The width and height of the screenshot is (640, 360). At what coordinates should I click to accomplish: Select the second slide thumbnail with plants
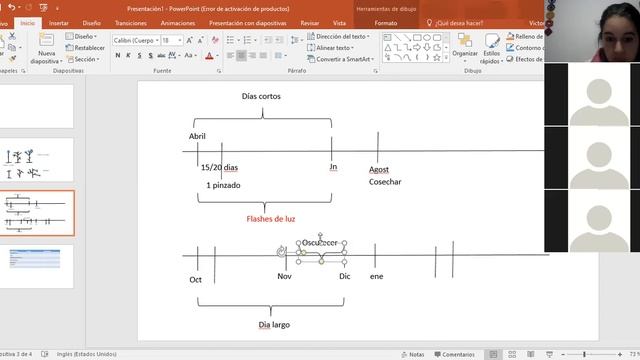coord(37,160)
